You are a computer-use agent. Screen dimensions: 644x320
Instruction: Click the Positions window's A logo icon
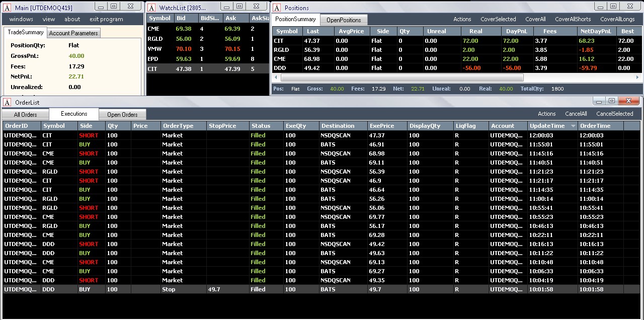[x=277, y=8]
